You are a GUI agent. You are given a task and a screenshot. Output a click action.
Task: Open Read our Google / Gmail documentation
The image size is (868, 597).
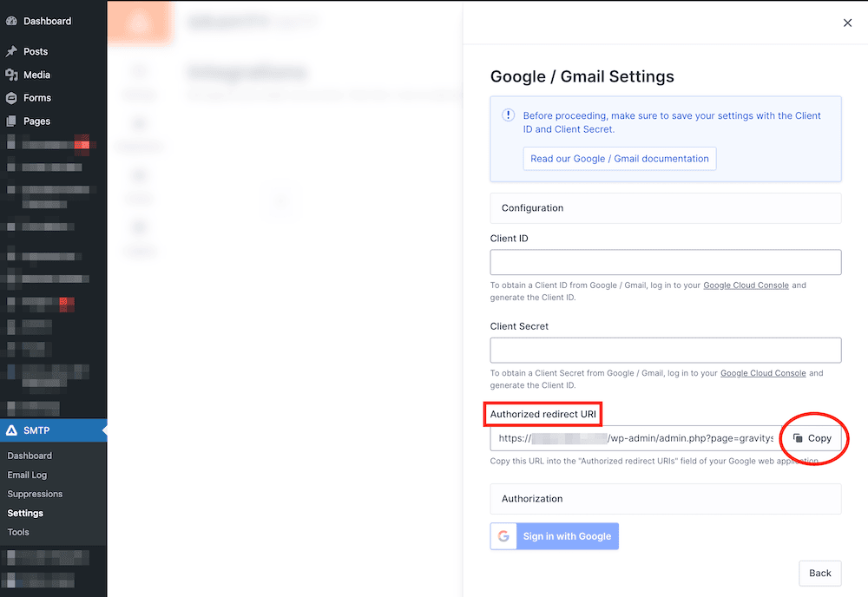619,159
